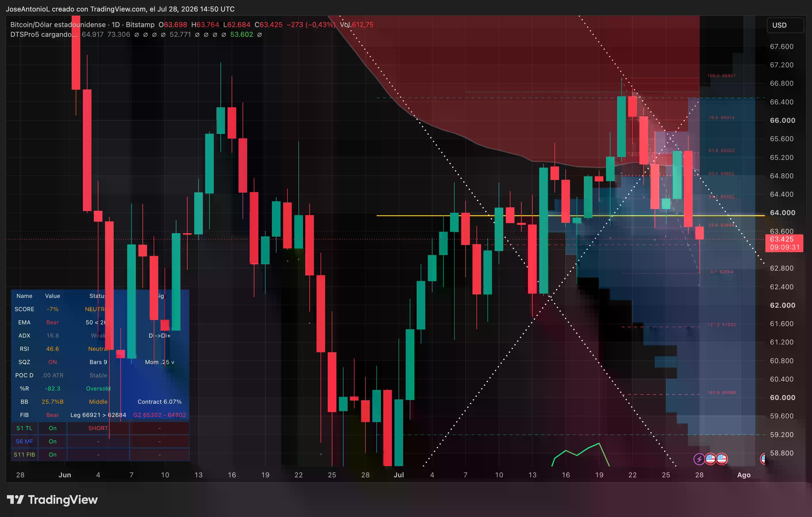Click the 73.306 indicator value
Screen dimensions: 812x517
click(x=119, y=35)
